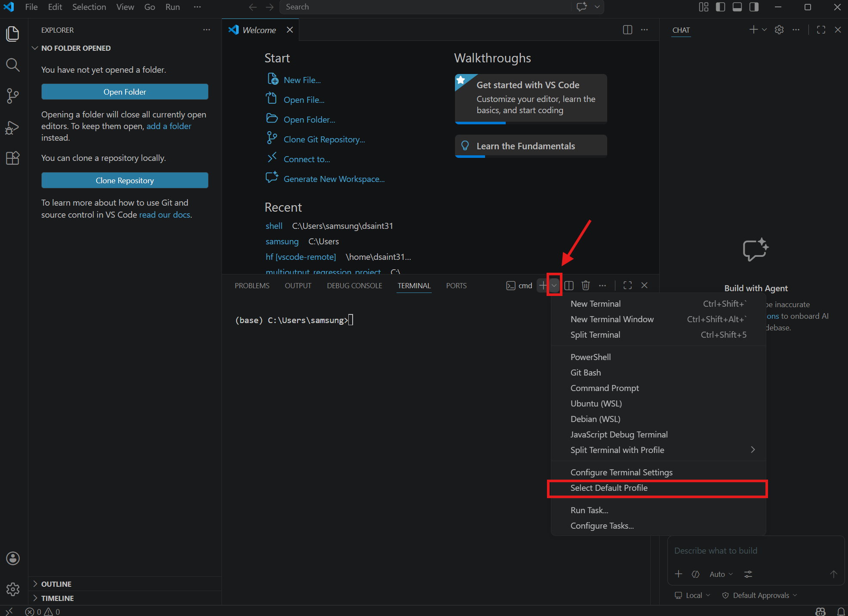Open Explorer Views and More Actions ellipsis
Viewport: 848px width, 616px height.
206,30
